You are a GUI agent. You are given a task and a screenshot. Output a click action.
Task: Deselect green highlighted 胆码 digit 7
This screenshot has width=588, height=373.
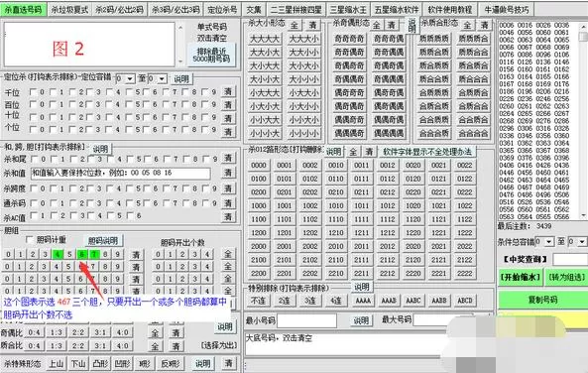[94, 254]
